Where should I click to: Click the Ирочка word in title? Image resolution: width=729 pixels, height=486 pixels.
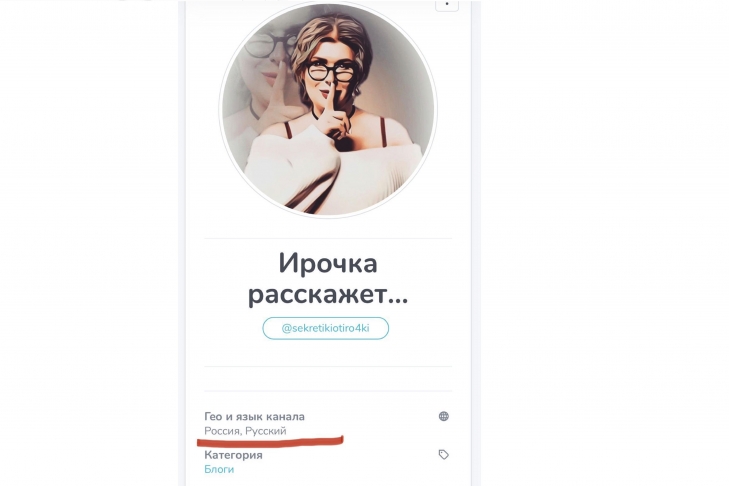(328, 263)
